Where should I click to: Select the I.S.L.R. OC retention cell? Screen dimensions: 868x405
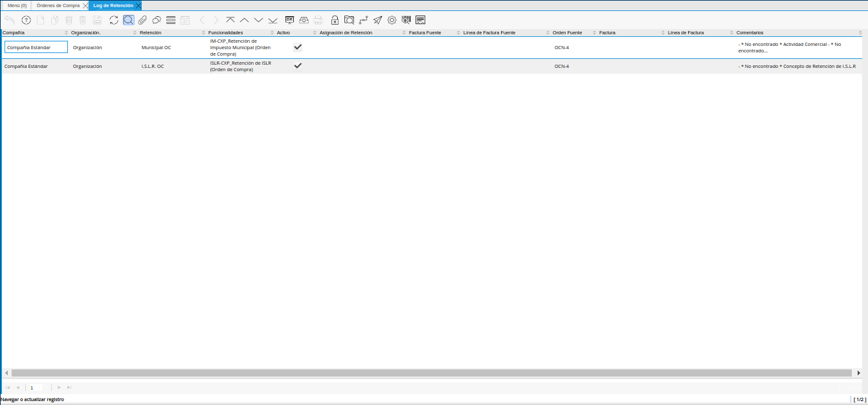click(153, 66)
